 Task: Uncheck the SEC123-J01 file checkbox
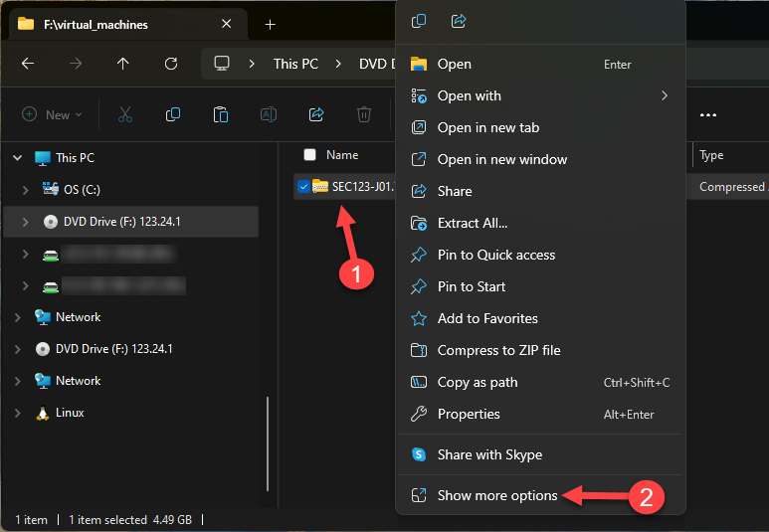pyautogui.click(x=303, y=186)
